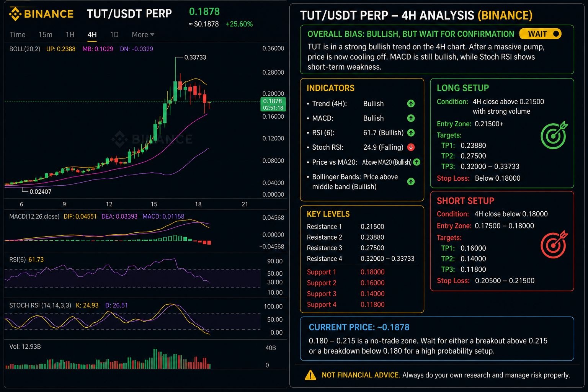
Task: Click the green arrow beside Bollinger Bands row
Action: click(411, 181)
